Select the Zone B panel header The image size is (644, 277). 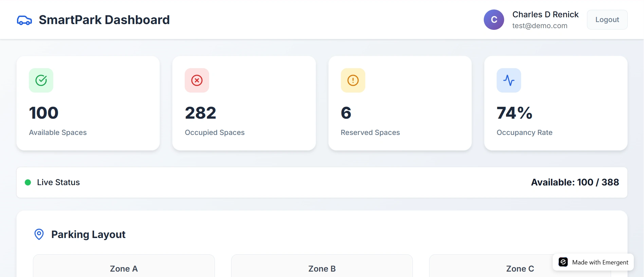pos(322,269)
